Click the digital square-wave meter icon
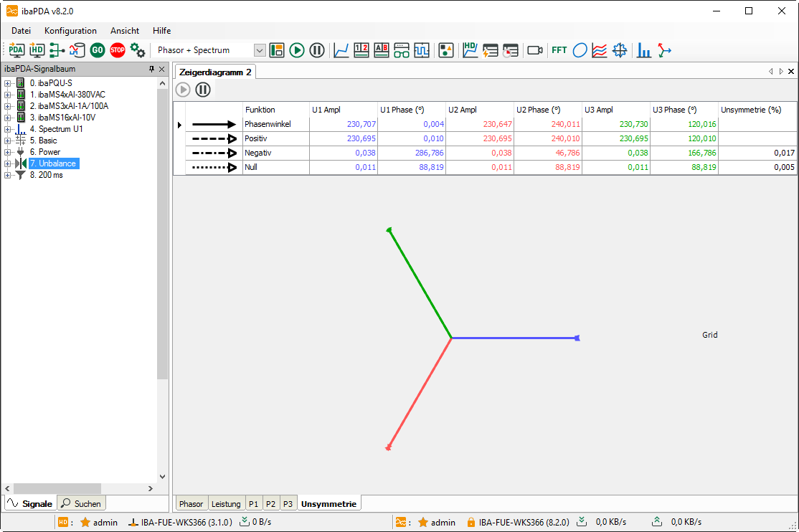This screenshot has height=532, width=799. (x=422, y=50)
